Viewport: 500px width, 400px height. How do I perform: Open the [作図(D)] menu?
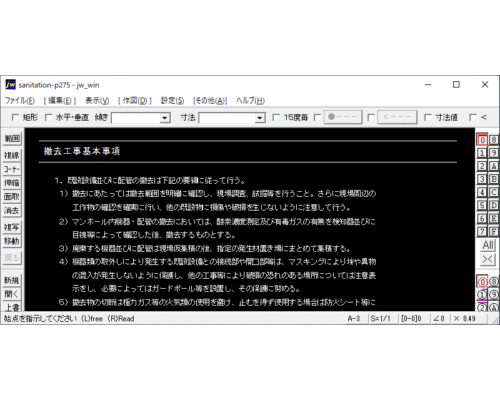pos(135,101)
